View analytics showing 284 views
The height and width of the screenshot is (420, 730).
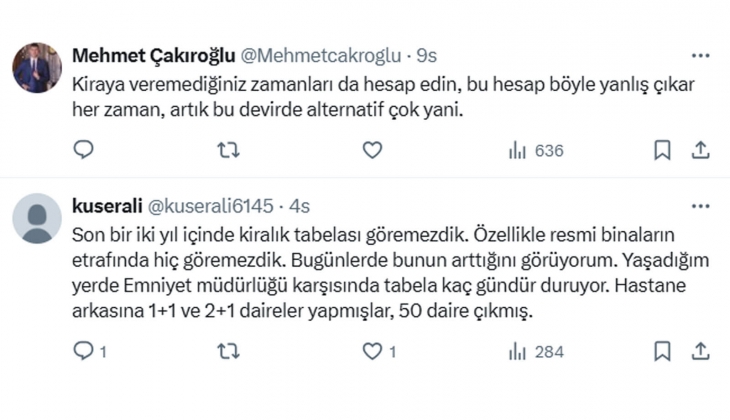tap(536, 352)
